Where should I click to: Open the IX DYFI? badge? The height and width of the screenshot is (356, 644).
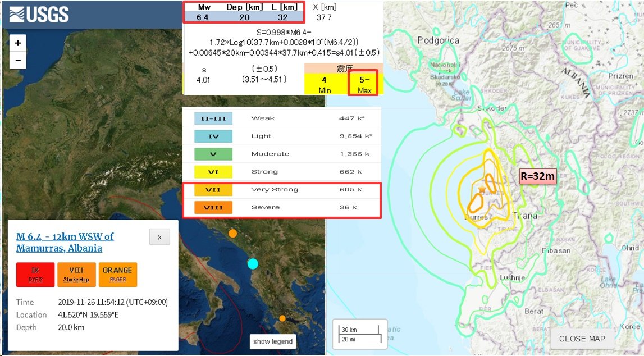(x=35, y=274)
